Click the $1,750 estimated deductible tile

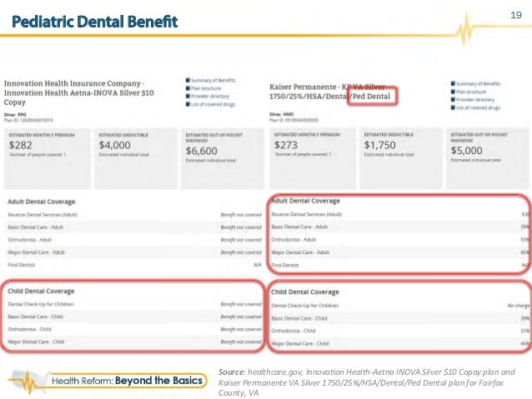[x=401, y=158]
